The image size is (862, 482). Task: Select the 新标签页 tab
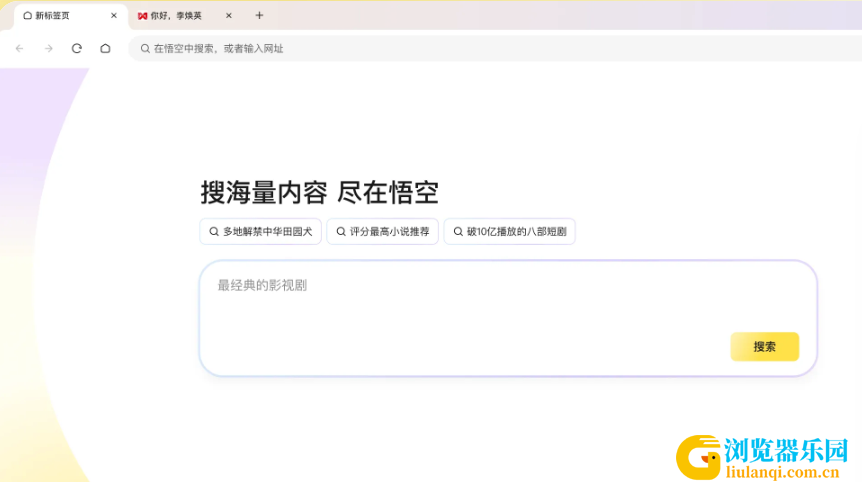[x=60, y=16]
